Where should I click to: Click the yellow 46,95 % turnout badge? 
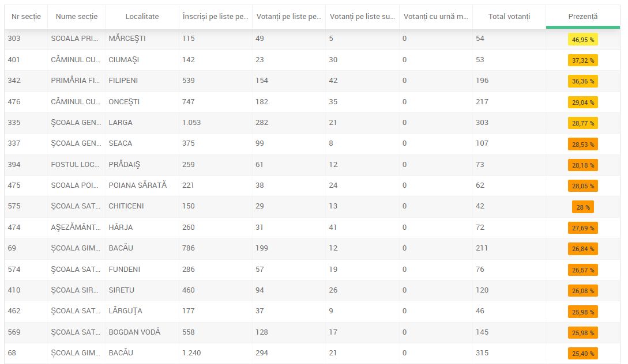582,39
